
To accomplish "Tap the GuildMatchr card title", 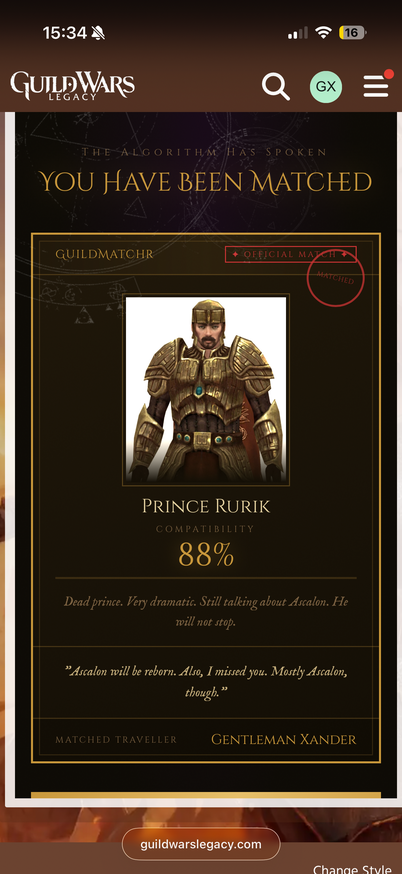I will (x=104, y=254).
